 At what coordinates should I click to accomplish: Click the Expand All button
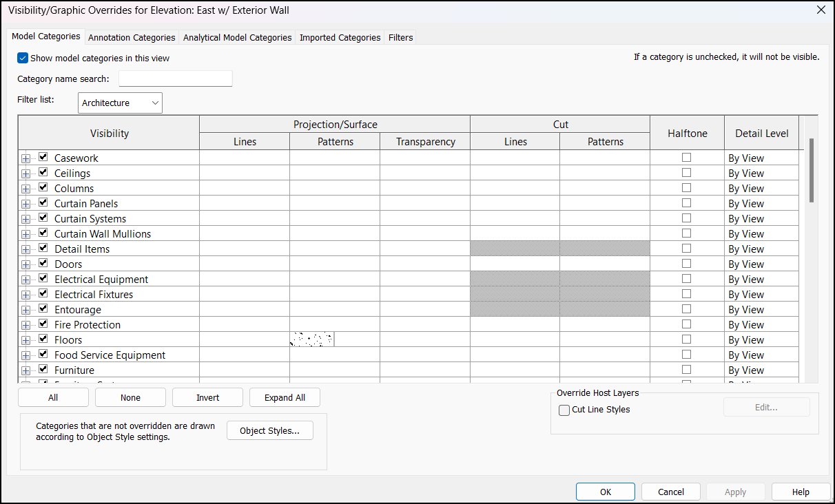[285, 397]
